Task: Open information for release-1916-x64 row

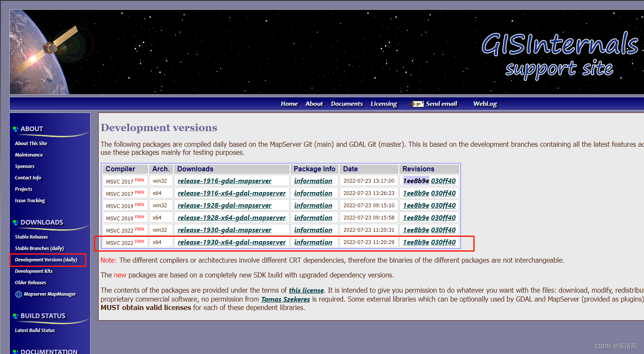Action: (313, 193)
